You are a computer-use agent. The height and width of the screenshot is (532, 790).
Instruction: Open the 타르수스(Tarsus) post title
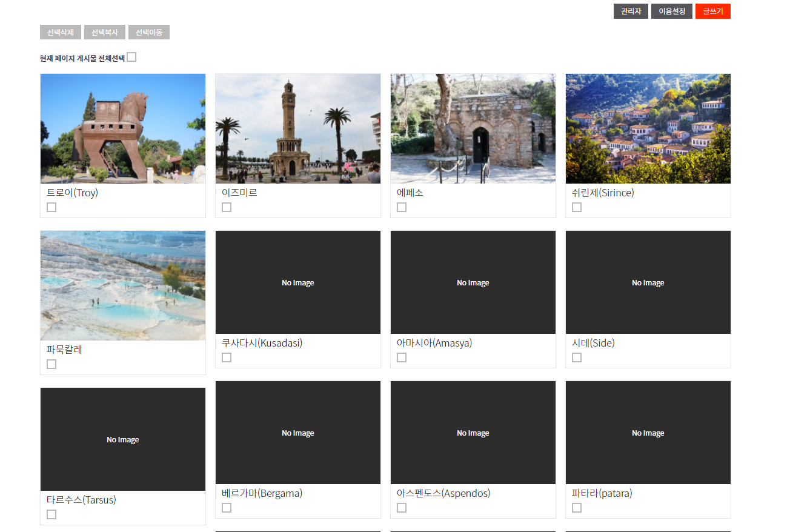click(81, 500)
